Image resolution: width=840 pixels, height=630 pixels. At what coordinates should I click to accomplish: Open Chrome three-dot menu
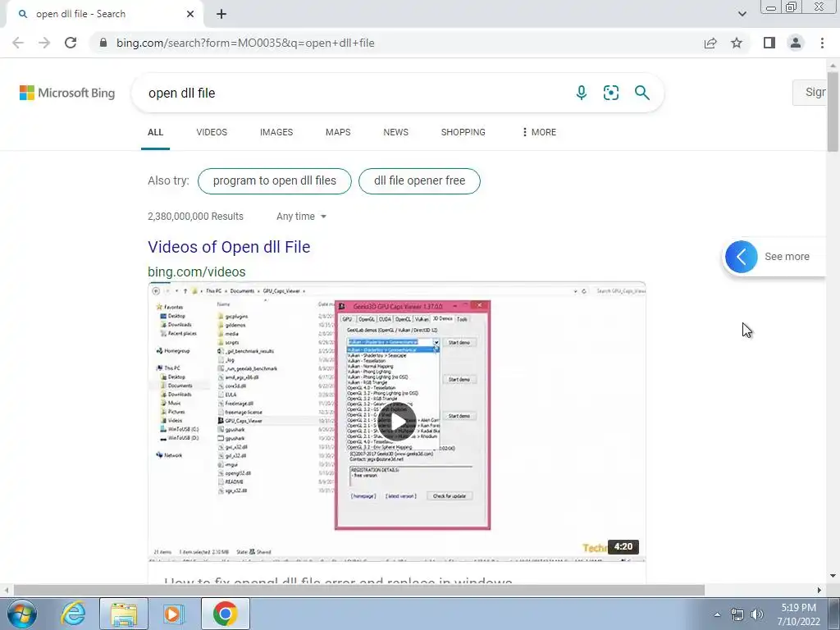[822, 43]
